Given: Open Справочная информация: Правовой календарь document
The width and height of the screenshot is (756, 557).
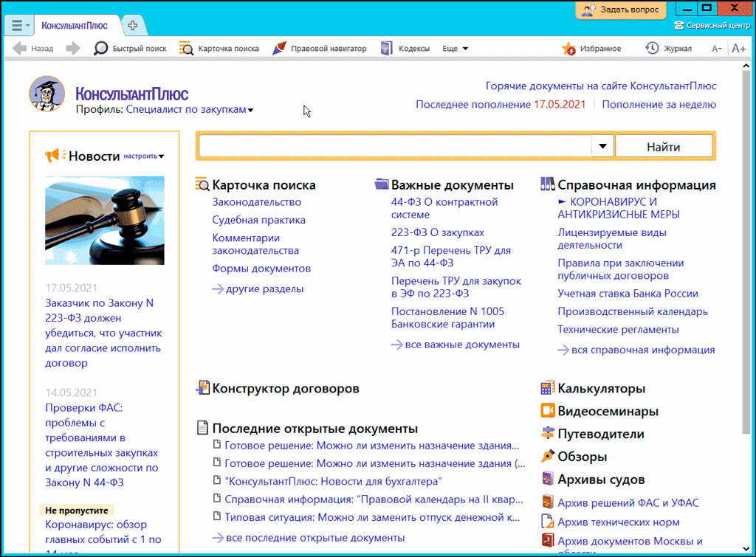Looking at the screenshot, I should (374, 499).
